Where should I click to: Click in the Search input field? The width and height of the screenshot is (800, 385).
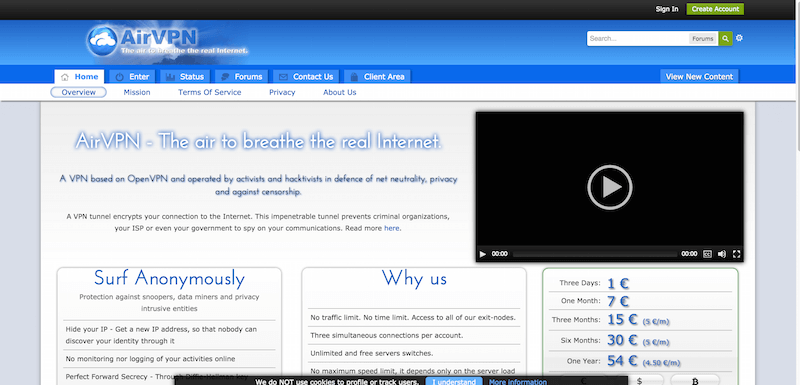(x=638, y=39)
